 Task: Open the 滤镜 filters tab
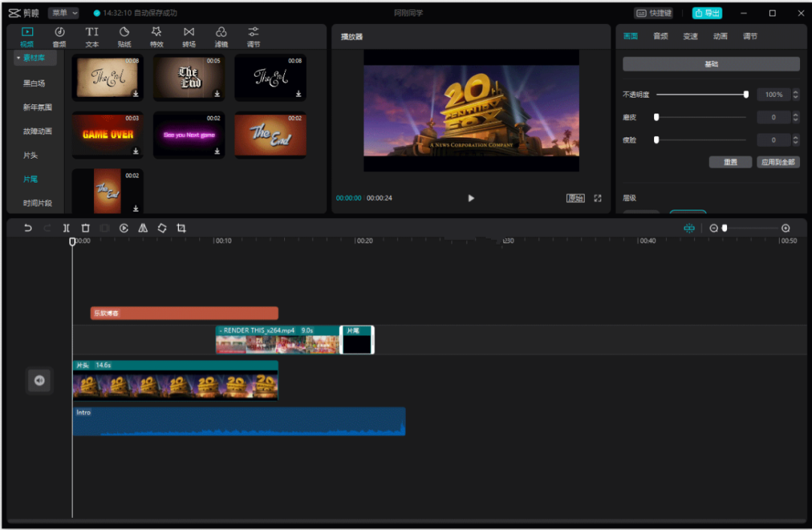point(221,38)
